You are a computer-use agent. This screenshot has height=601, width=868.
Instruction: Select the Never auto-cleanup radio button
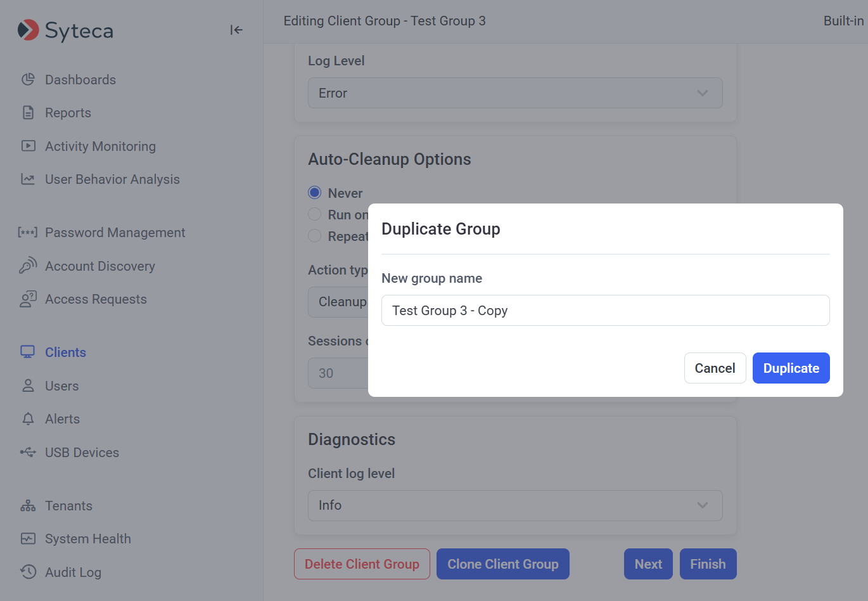coord(314,193)
